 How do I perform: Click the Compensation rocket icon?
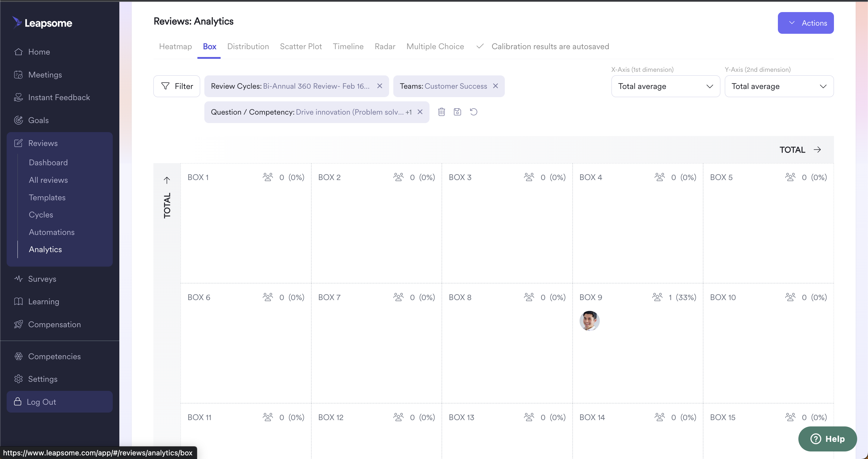pos(18,324)
